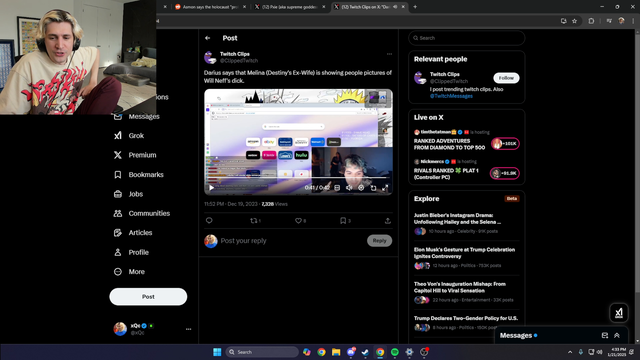Follow Twitch Clips

[506, 78]
